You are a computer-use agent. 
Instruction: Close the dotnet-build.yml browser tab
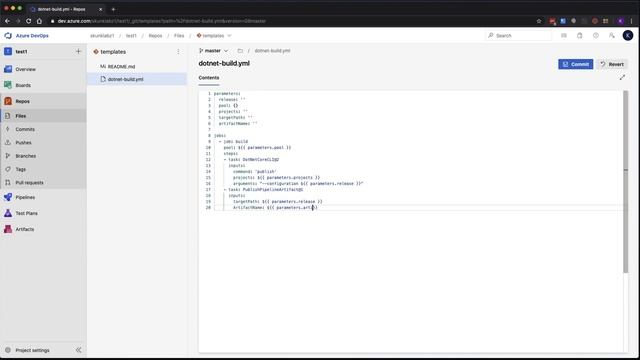pos(101,9)
